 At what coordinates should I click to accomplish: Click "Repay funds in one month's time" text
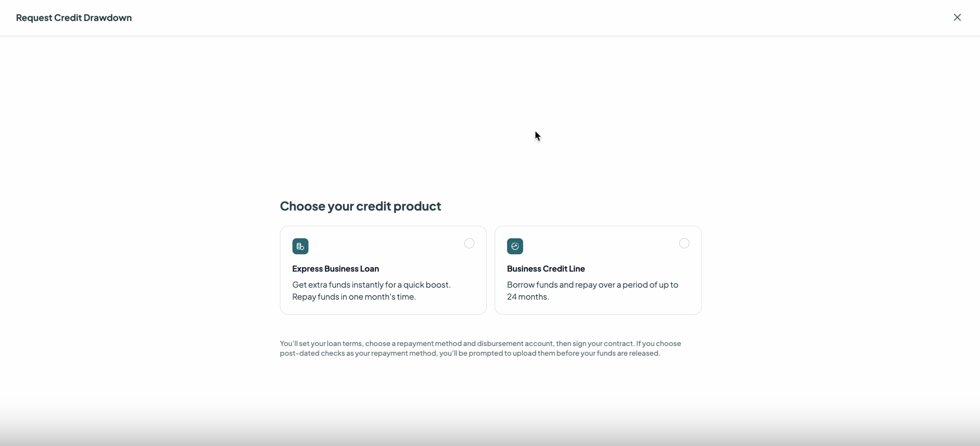[354, 297]
